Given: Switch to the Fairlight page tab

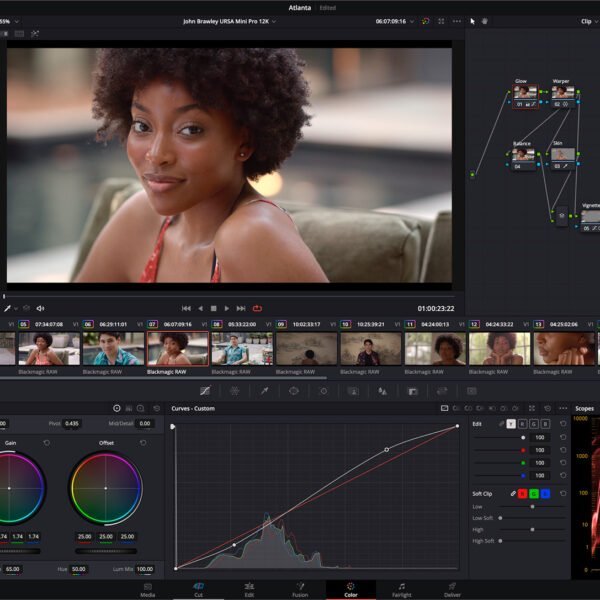Looking at the screenshot, I should click(401, 590).
